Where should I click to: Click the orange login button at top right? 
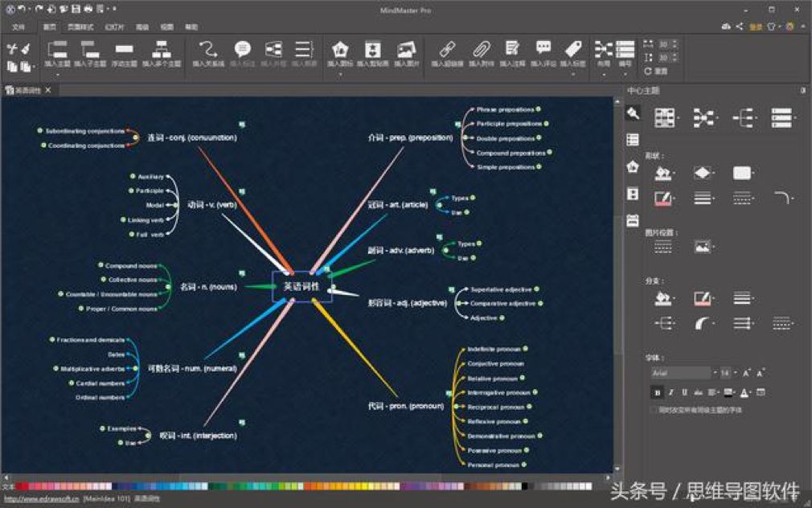[756, 27]
